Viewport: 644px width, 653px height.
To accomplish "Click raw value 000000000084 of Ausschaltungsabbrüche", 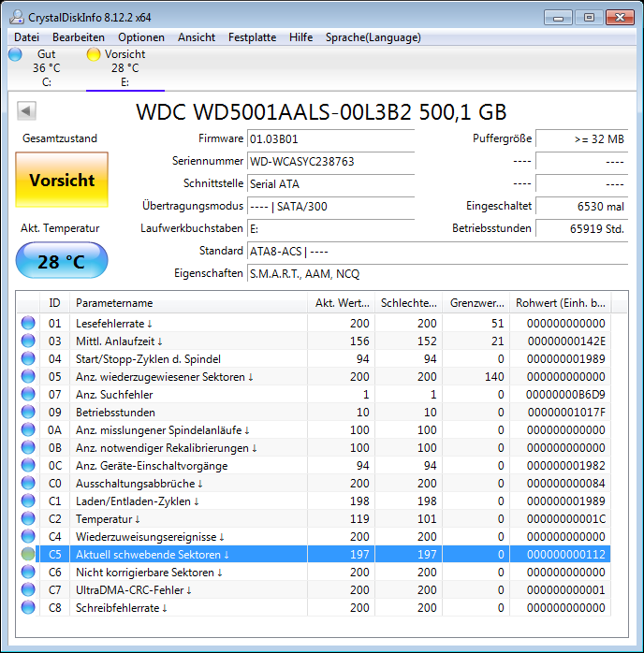I will pos(565,483).
